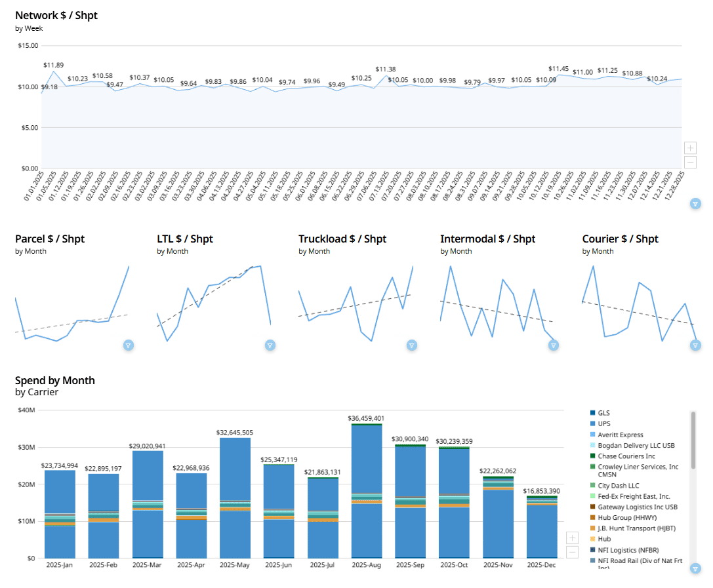Screen dimensions: 713x588
Task: Click the $11.89 data point on Network chart
Action: [54, 72]
